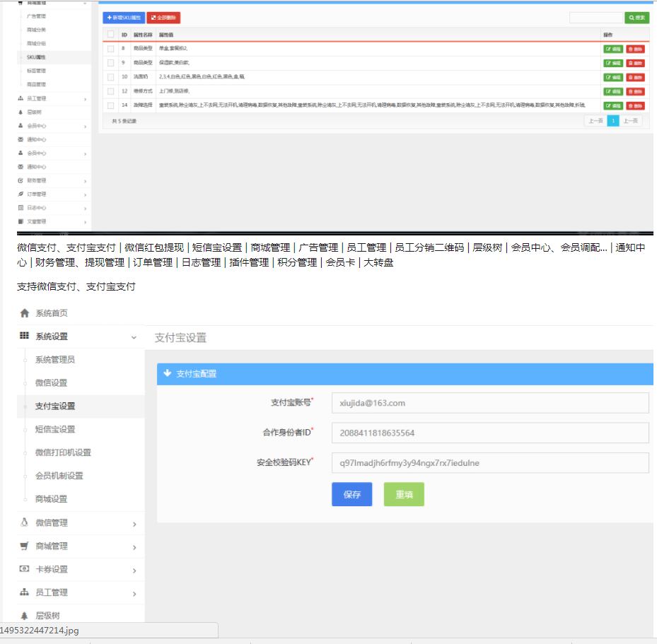Expand the 卡券设置 submenu arrow

tap(134, 570)
